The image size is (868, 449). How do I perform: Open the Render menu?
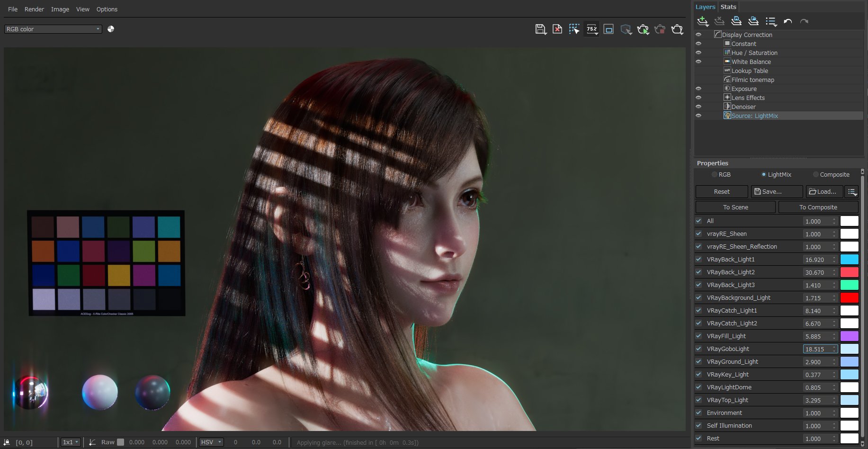pyautogui.click(x=34, y=9)
